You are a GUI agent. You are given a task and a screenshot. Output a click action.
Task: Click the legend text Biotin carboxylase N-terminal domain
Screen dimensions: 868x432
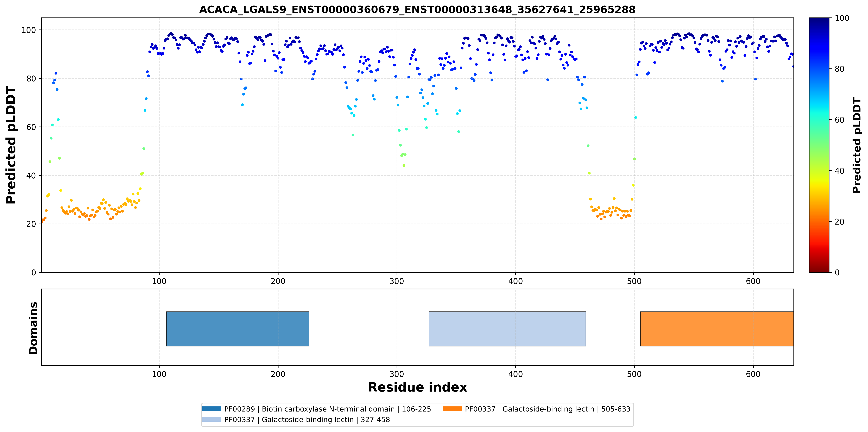328,409
